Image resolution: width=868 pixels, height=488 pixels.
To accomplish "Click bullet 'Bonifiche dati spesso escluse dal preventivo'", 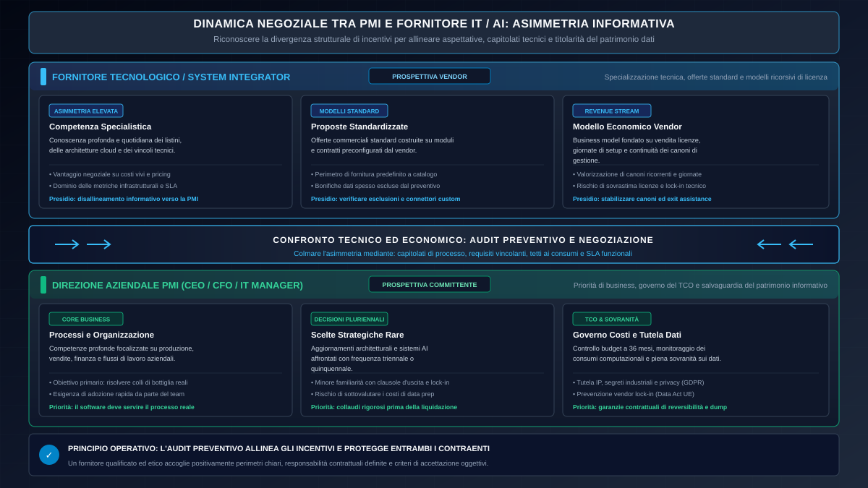I will 375,186.
